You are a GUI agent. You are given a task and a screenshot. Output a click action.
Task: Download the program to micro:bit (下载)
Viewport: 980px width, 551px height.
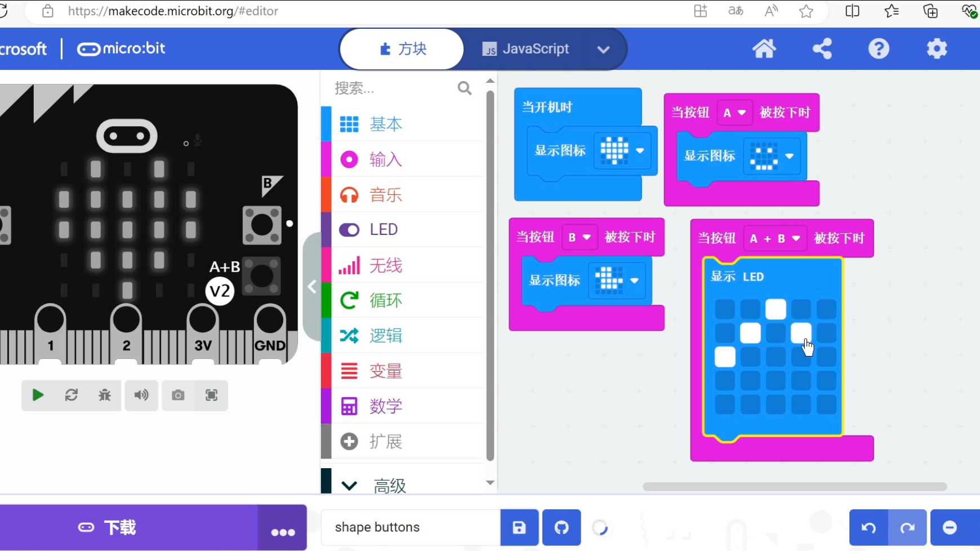tap(128, 528)
